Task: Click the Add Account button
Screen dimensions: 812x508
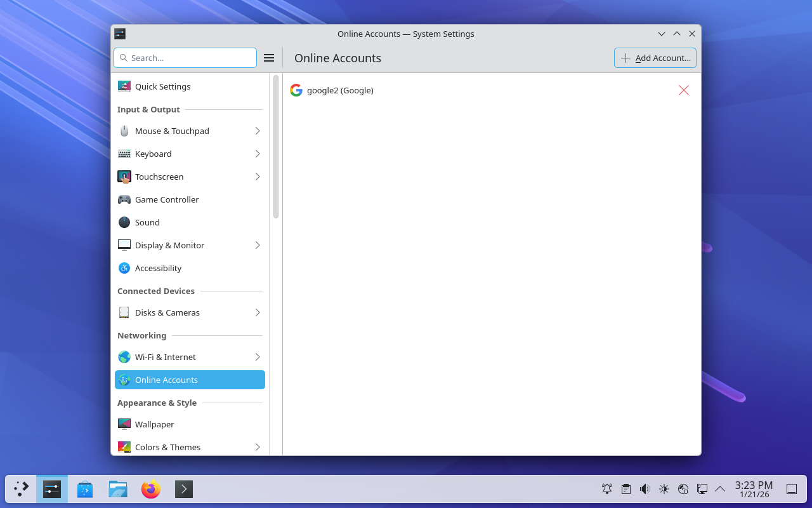Action: coord(655,58)
